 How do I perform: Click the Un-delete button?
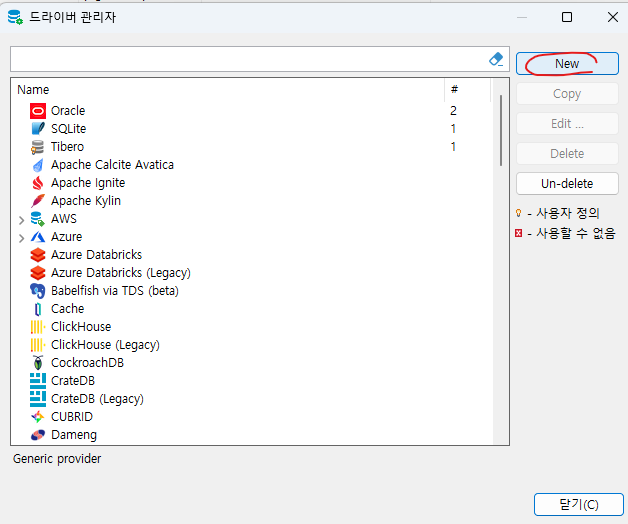(x=567, y=183)
